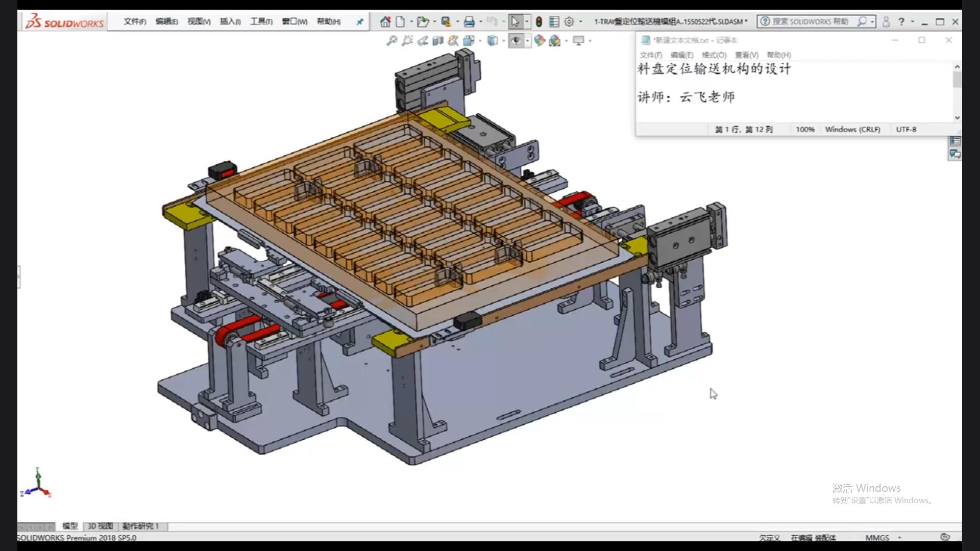
Task: Open the SolidWorks 插入(I) menu
Action: (x=230, y=21)
